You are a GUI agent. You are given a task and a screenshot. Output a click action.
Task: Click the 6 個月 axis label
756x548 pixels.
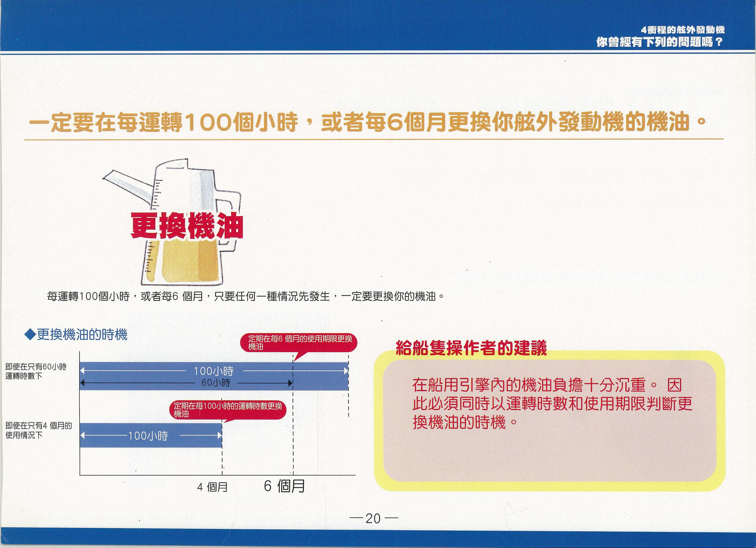[284, 486]
